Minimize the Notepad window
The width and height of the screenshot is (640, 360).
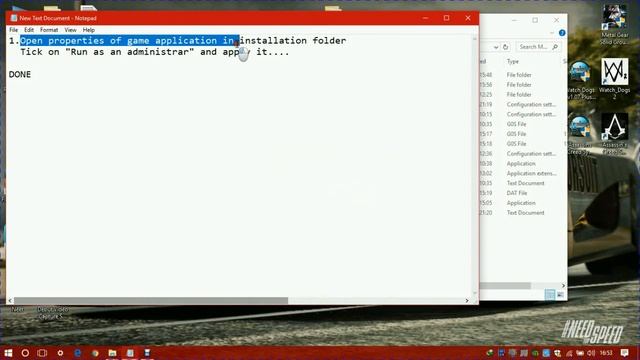point(425,18)
